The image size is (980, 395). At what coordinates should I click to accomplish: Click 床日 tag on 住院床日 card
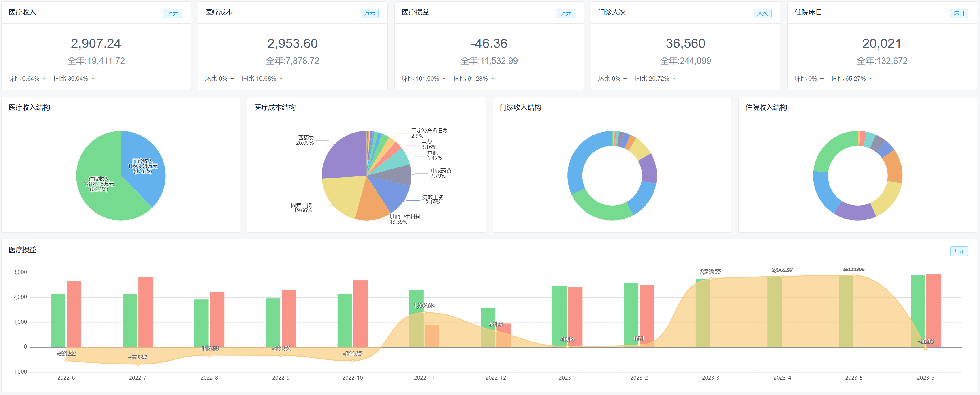pos(959,13)
